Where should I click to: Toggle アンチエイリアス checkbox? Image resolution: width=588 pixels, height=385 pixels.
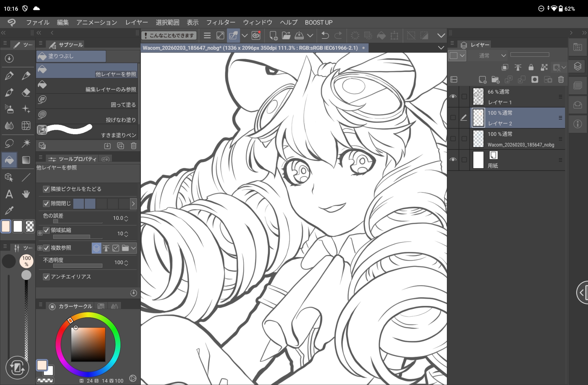46,277
